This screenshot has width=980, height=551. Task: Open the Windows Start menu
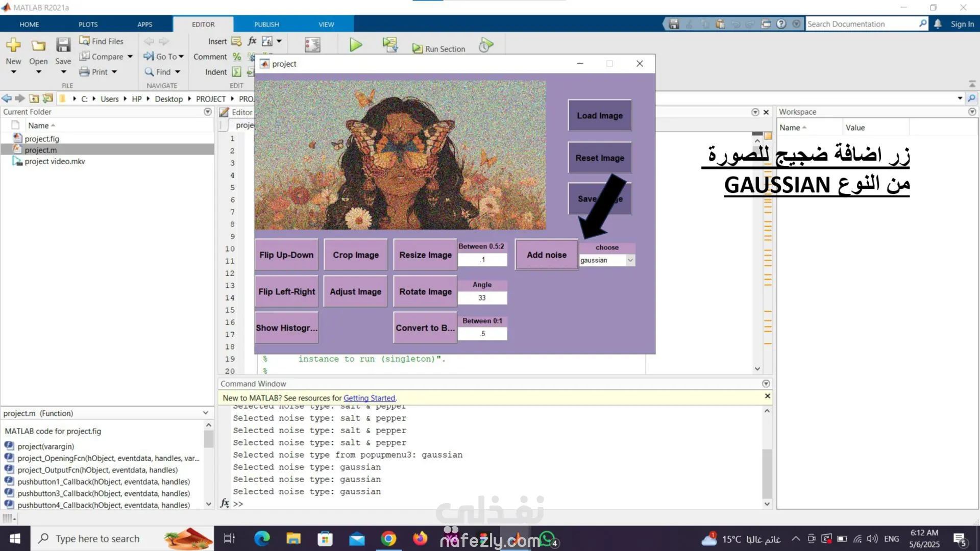coord(15,538)
